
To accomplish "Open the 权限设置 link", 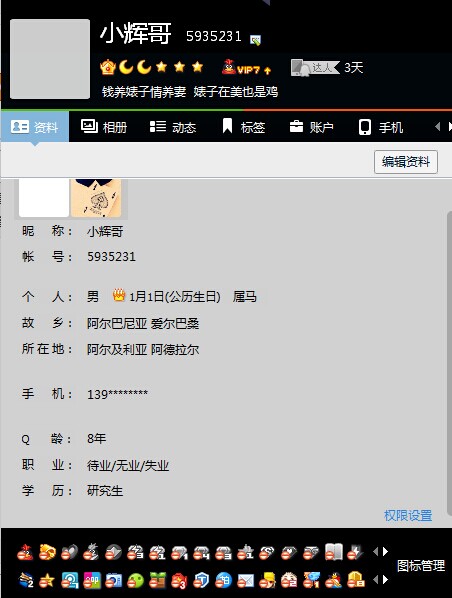I will click(x=408, y=515).
